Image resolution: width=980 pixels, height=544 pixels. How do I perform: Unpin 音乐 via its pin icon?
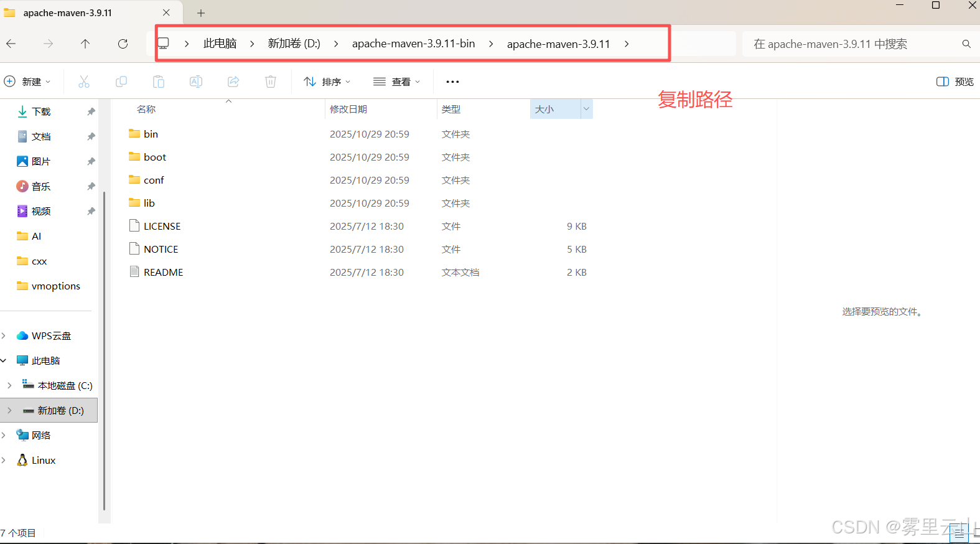(91, 186)
